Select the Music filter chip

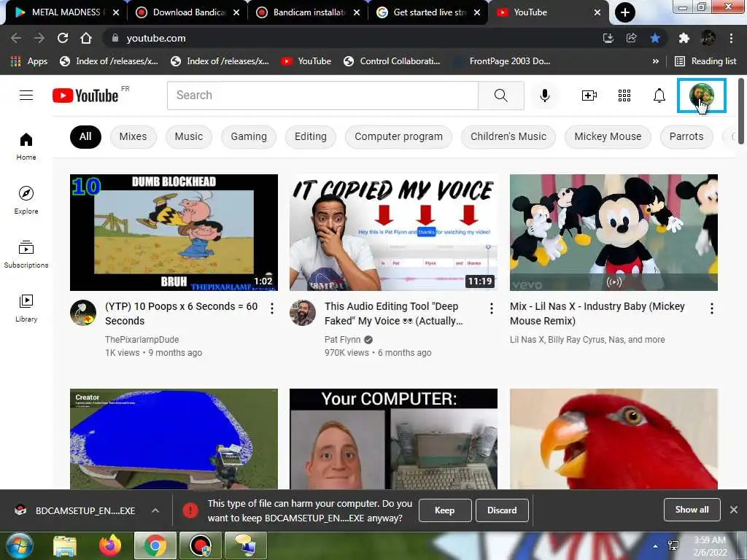(189, 136)
